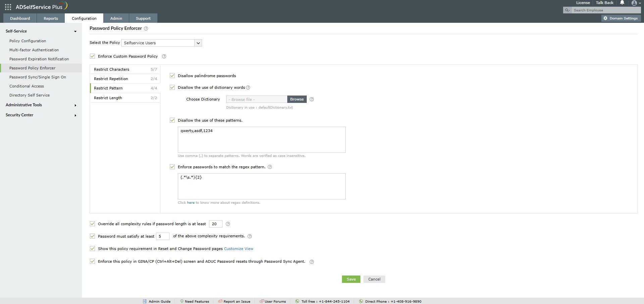Uncheck Disallow palindrome passwords

point(172,75)
